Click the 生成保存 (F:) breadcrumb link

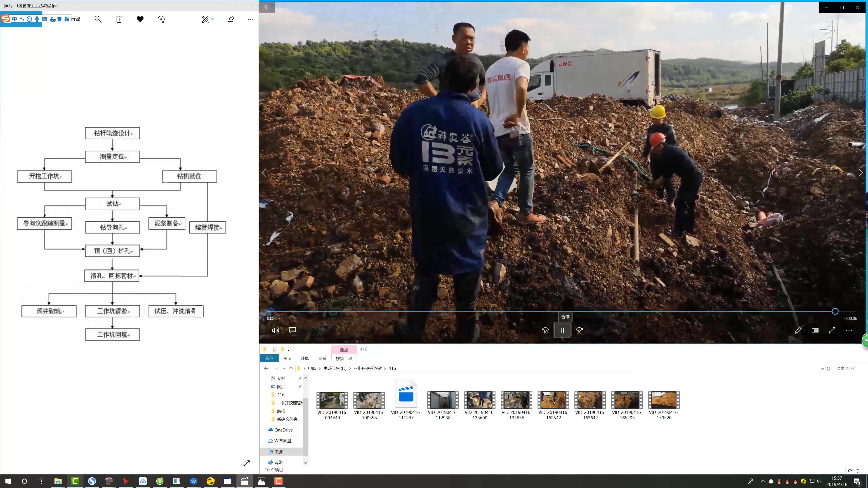pos(334,368)
